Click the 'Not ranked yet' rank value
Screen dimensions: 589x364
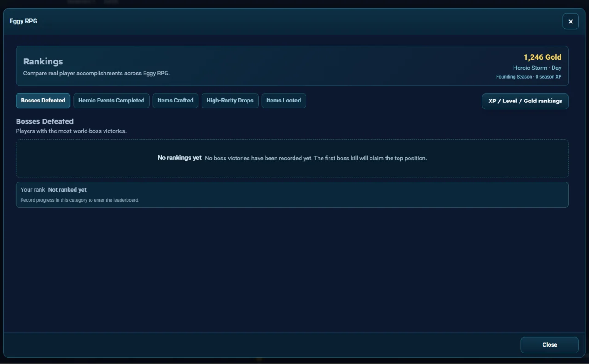pos(67,190)
